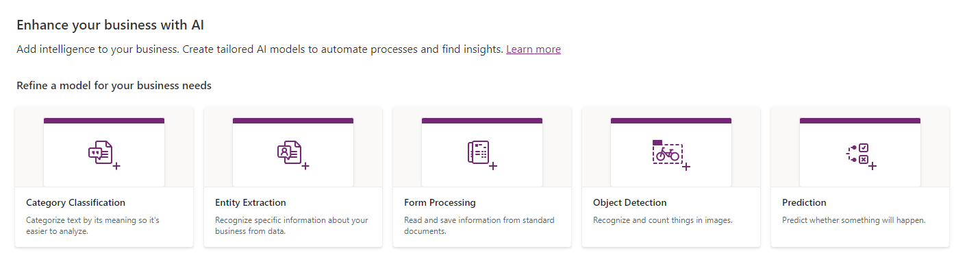Click purple bar atop Category Classification thumbnail
Image resolution: width=980 pixels, height=273 pixels.
click(104, 121)
